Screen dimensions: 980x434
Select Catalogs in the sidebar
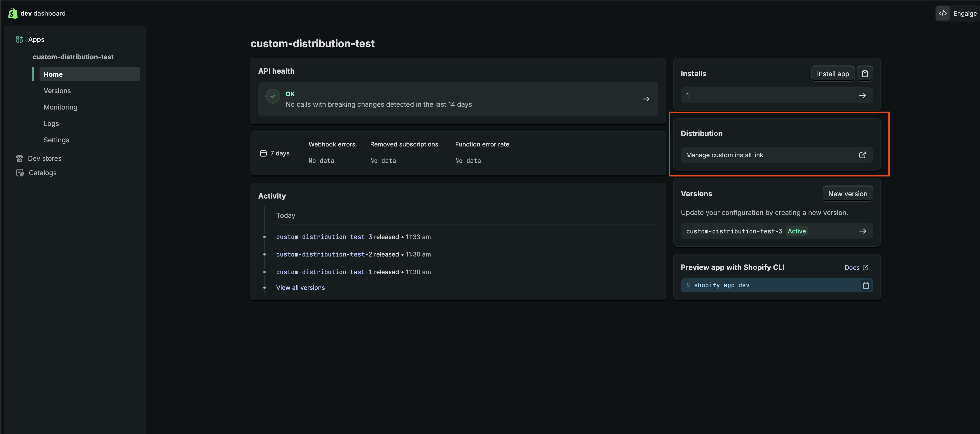point(43,173)
